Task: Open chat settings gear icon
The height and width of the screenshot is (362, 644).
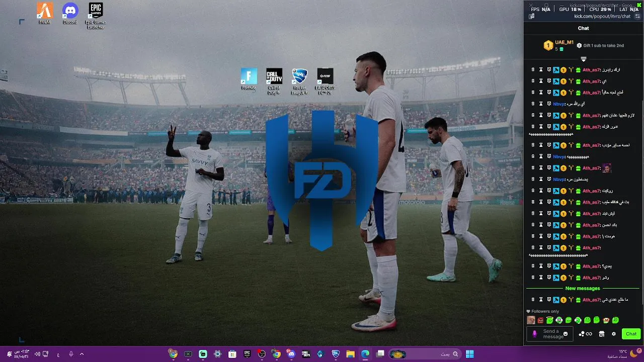Action: click(614, 334)
